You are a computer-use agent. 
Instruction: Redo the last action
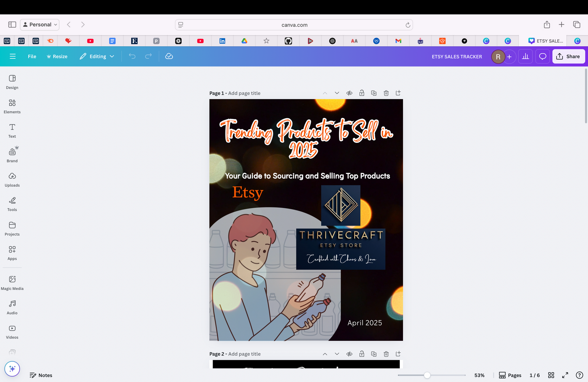(x=149, y=56)
